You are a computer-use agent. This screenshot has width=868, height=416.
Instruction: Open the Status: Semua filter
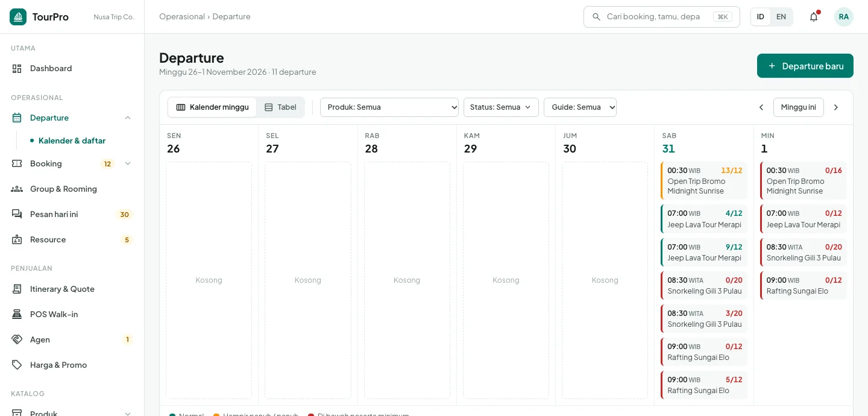pyautogui.click(x=501, y=107)
